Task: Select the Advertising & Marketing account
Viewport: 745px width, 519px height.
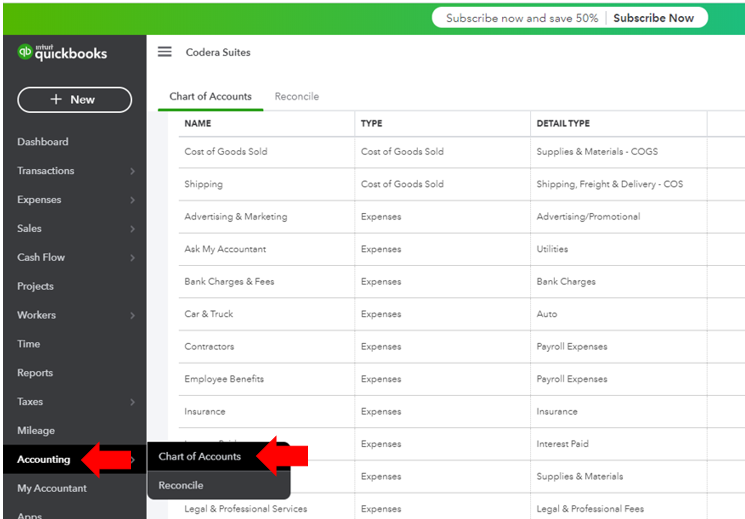Action: (236, 217)
